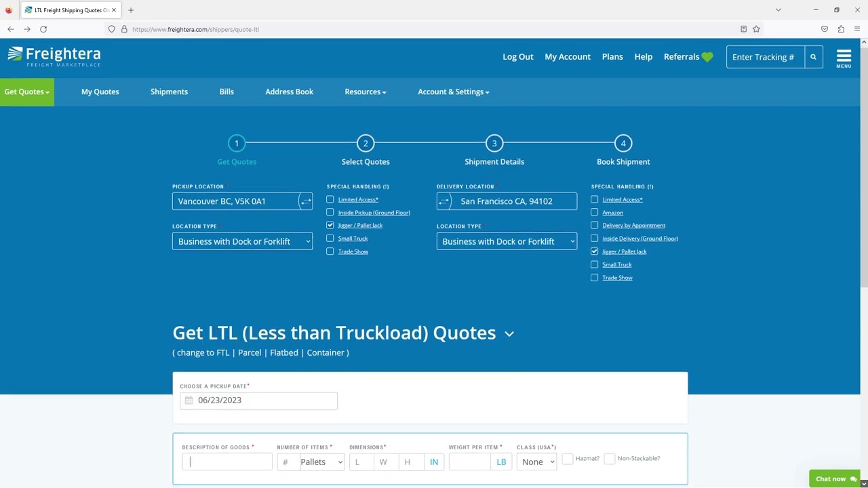This screenshot has width=868, height=488.
Task: Click the tracking protection shield icon
Action: tap(111, 29)
